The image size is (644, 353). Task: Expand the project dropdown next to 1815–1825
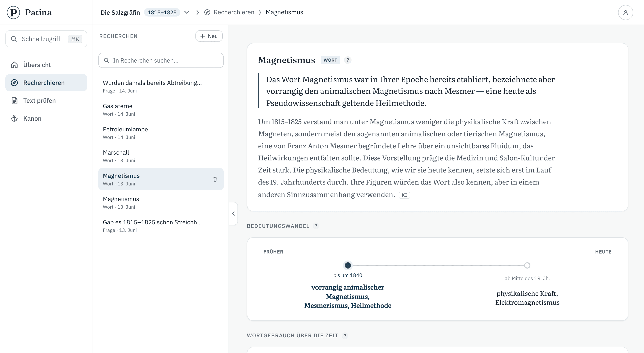[186, 12]
